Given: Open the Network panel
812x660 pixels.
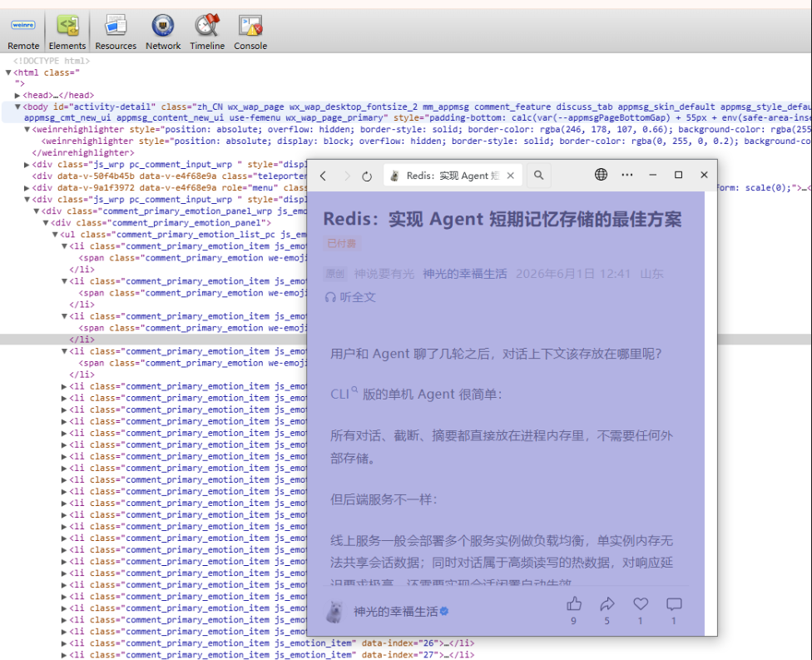Looking at the screenshot, I should pos(163,32).
